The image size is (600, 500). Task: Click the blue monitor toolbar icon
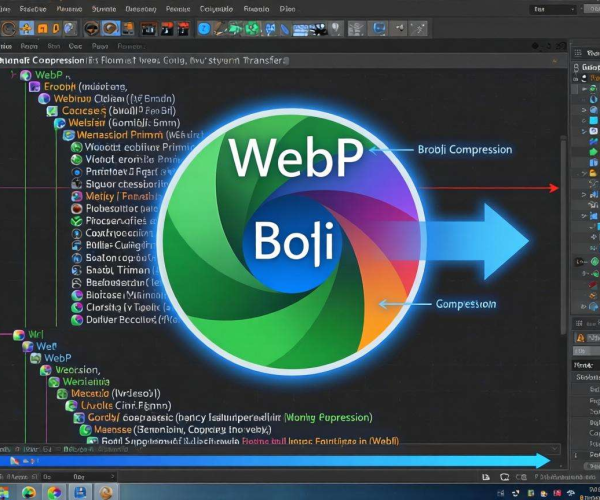(379, 28)
